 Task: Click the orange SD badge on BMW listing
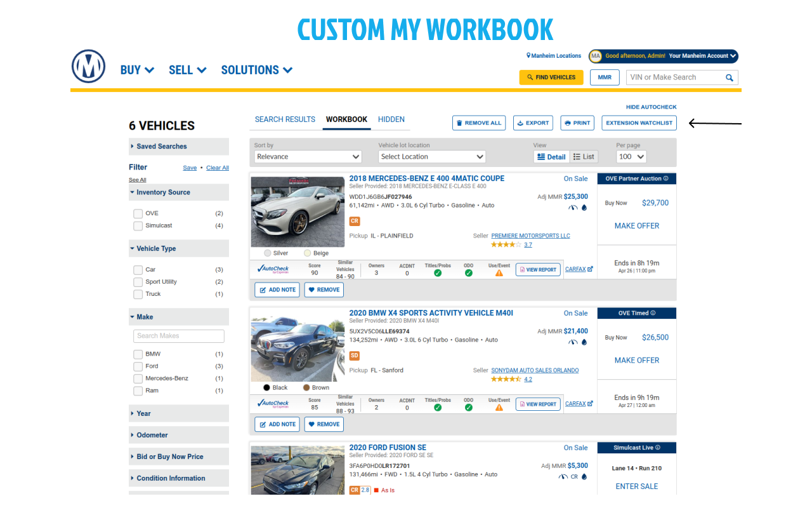pyautogui.click(x=355, y=356)
